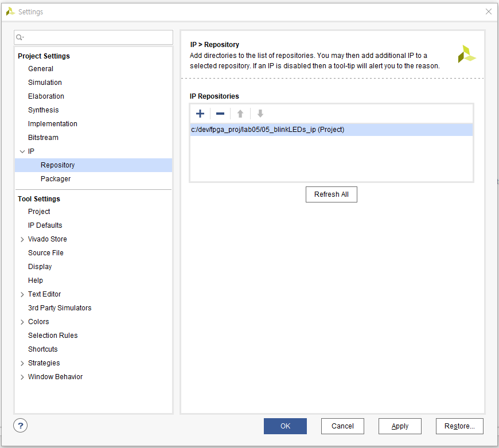Click the Cancel button
Image resolution: width=499 pixels, height=448 pixels.
click(x=342, y=426)
